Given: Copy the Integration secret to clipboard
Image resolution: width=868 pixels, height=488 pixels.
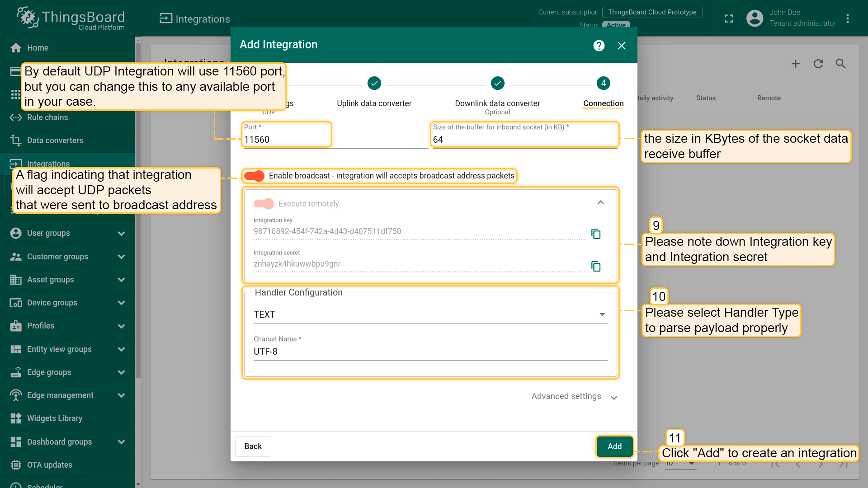Looking at the screenshot, I should (596, 266).
